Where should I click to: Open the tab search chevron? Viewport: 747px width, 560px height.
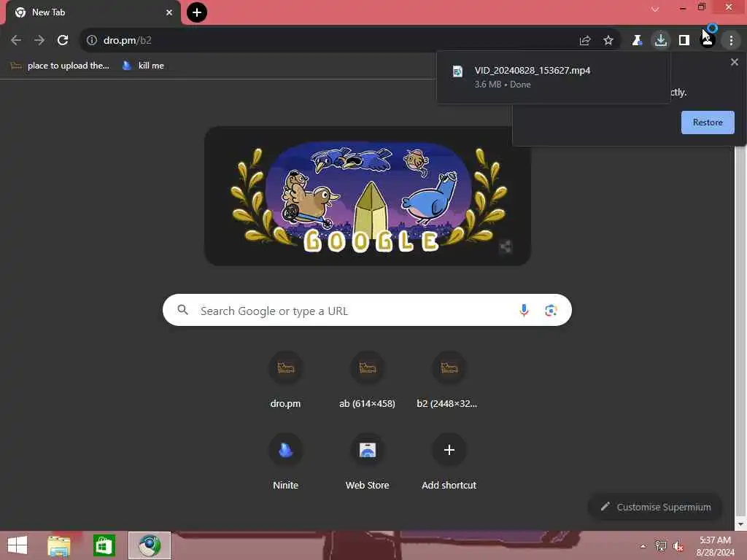(655, 9)
